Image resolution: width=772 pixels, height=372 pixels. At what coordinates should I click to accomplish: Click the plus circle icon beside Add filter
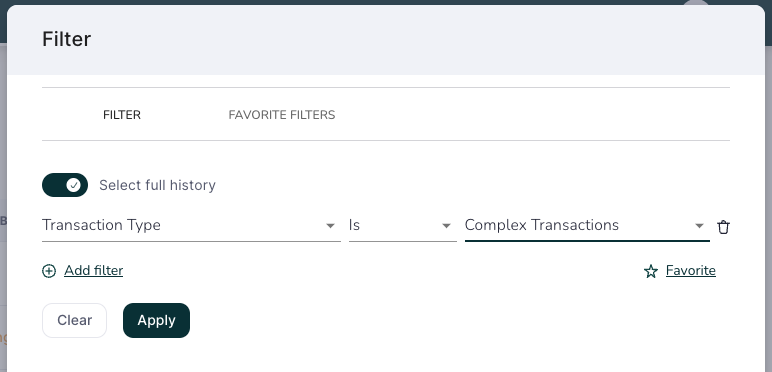[x=49, y=271]
